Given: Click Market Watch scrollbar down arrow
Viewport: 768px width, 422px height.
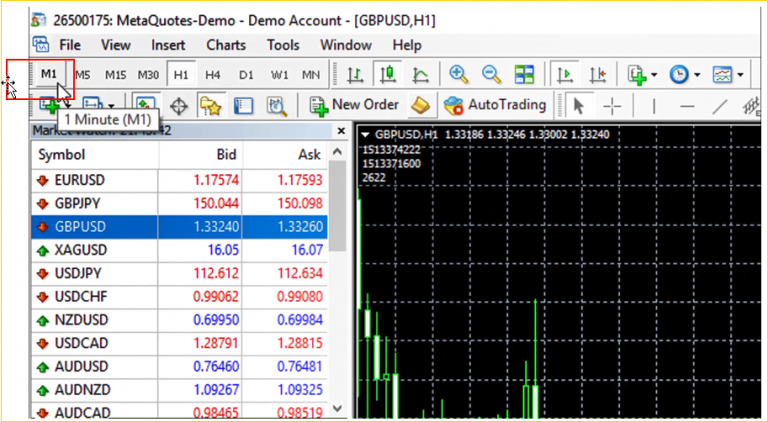Looking at the screenshot, I should (336, 408).
